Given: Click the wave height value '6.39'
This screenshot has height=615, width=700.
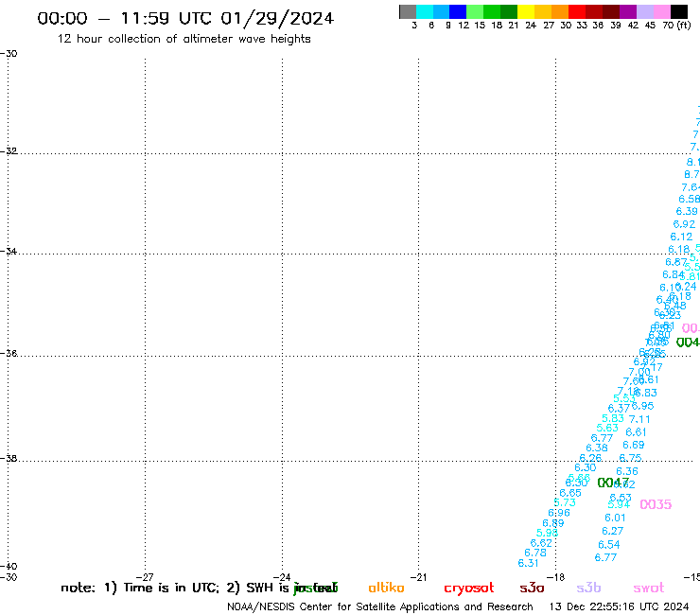Looking at the screenshot, I should coord(687,211).
